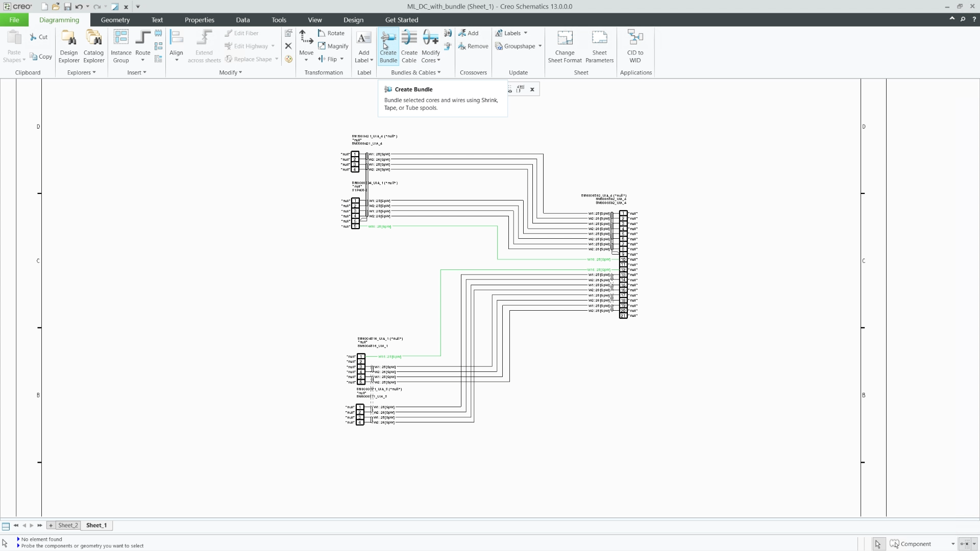This screenshot has height=551, width=980.
Task: Close the floating mini toolbar
Action: 532,89
